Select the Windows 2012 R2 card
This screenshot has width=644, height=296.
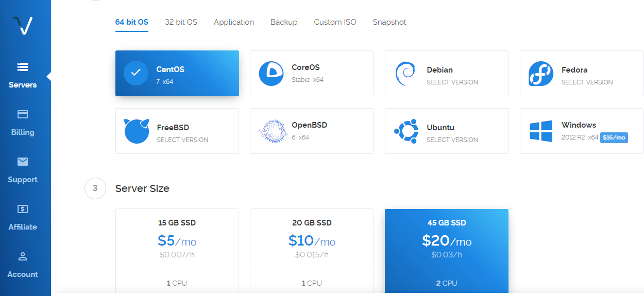pyautogui.click(x=582, y=131)
